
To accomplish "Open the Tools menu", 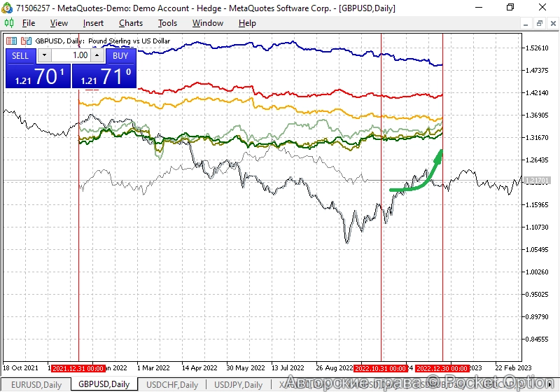I will point(167,23).
